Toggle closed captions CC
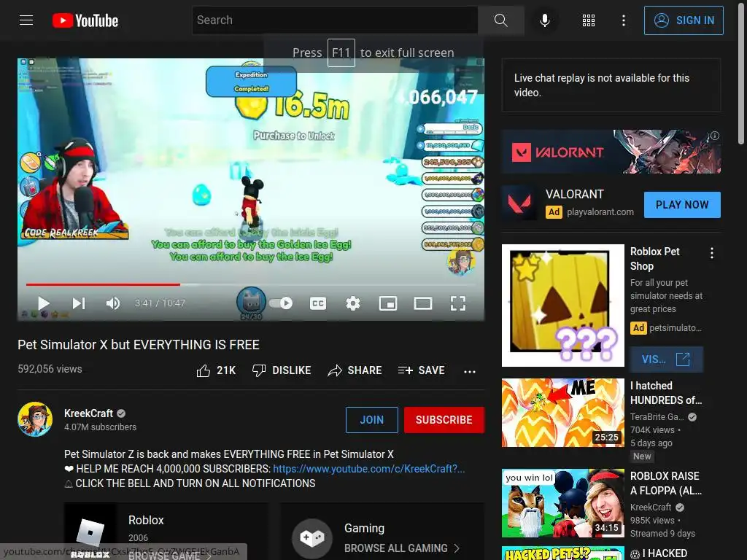This screenshot has height=560, width=747. pyautogui.click(x=318, y=303)
